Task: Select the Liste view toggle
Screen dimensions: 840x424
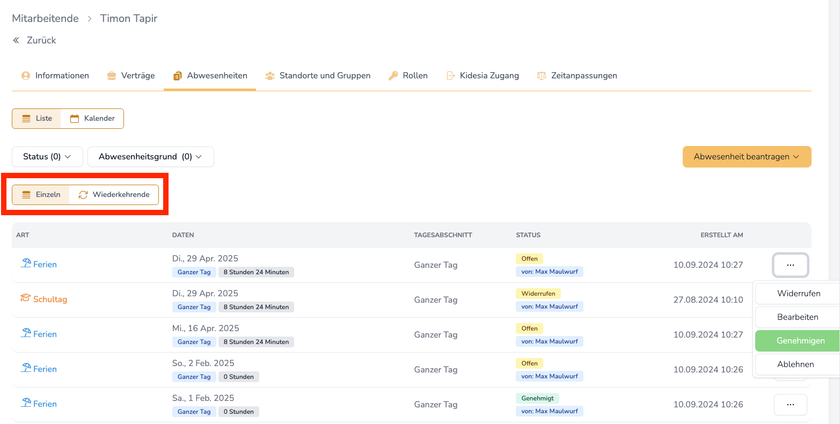Action: (37, 119)
